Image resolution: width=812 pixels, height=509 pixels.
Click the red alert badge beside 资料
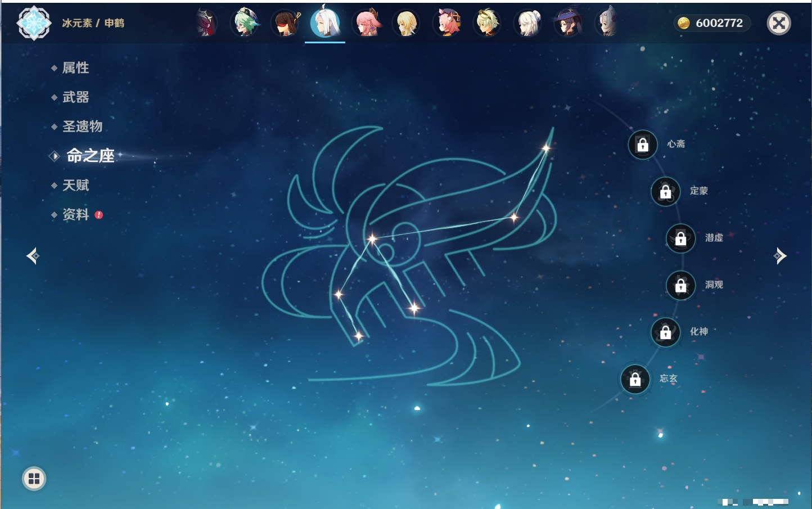click(x=99, y=215)
